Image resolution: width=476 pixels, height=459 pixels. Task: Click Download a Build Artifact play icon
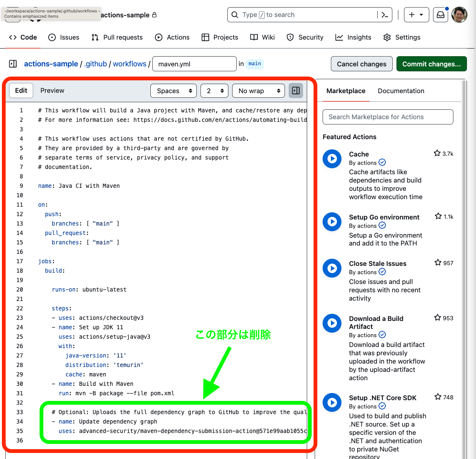pos(332,323)
